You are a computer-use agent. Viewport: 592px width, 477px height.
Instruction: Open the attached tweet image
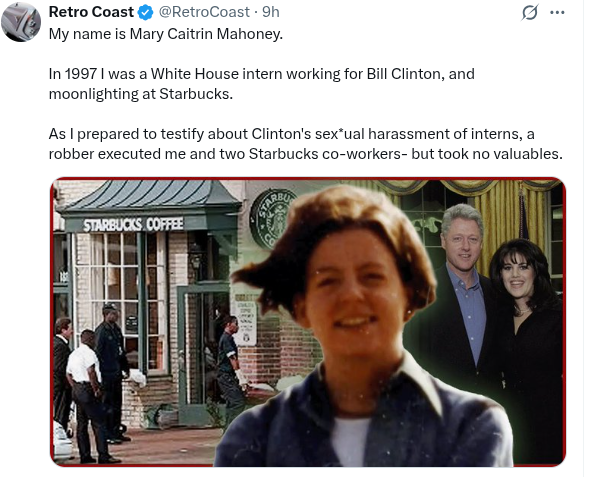click(x=308, y=322)
